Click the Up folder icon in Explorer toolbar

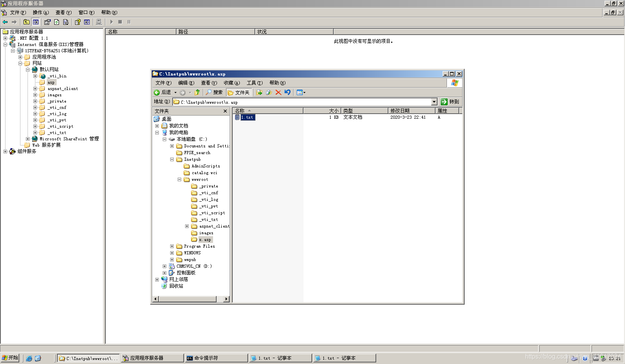(197, 92)
